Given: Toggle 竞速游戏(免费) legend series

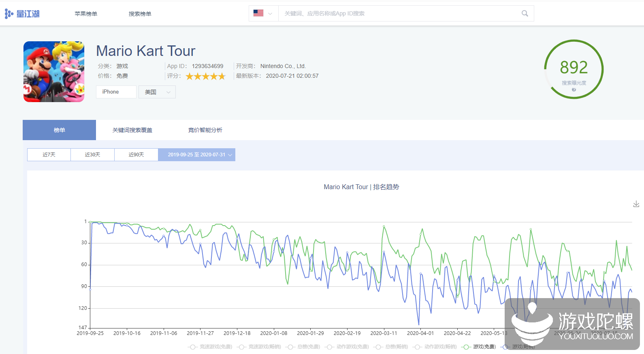Looking at the screenshot, I should (210, 347).
